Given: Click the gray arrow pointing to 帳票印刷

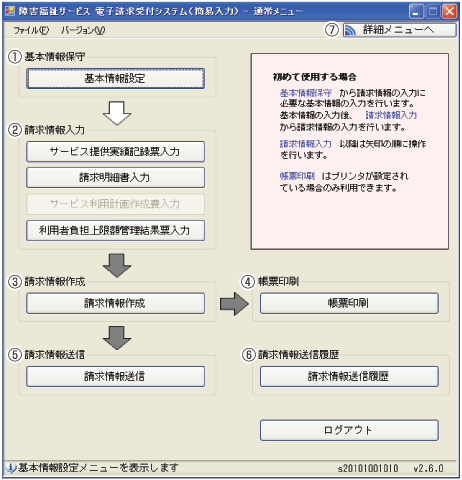Looking at the screenshot, I should tap(234, 304).
